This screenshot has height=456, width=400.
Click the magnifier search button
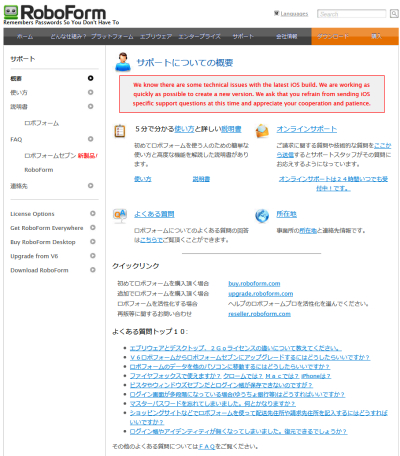click(x=394, y=14)
